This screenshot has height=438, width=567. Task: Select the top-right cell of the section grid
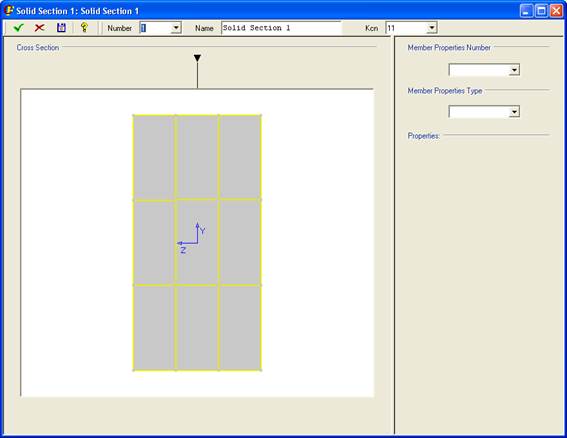point(240,157)
